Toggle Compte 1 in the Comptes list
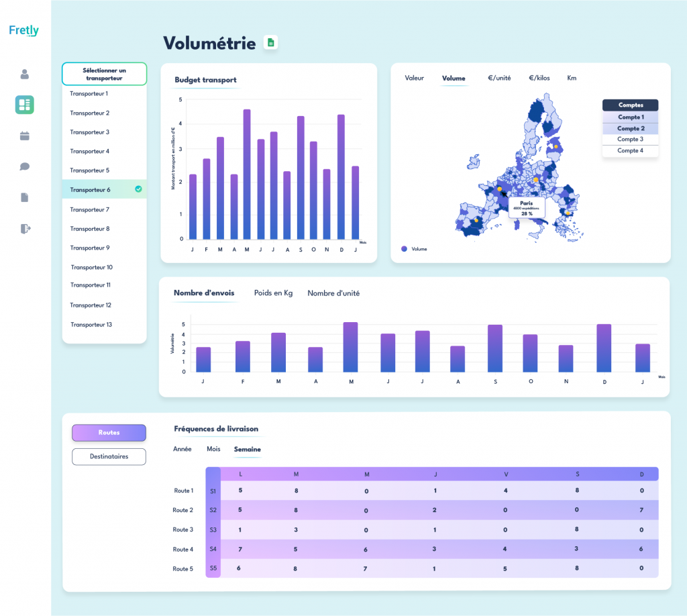The height and width of the screenshot is (616, 687). [x=630, y=117]
